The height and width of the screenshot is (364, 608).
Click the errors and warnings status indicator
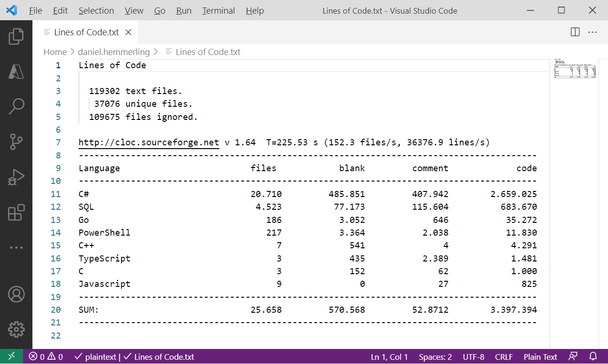[45, 356]
